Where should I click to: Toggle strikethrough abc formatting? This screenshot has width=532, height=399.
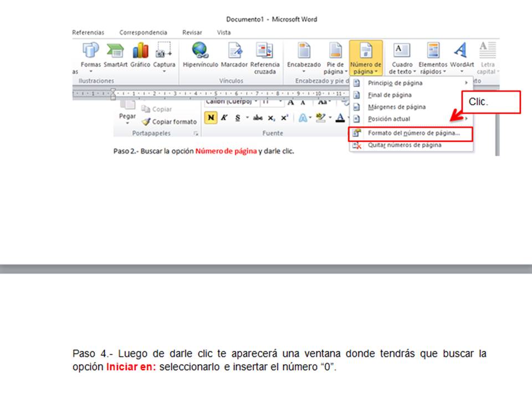258,117
